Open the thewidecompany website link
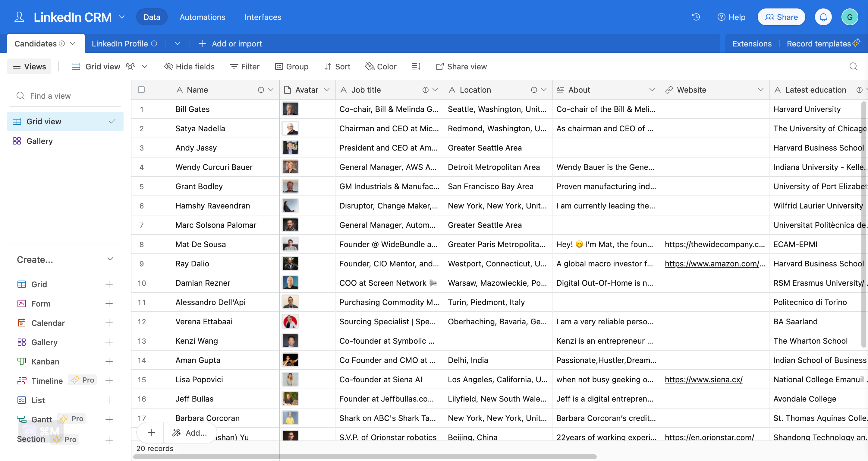The width and height of the screenshot is (868, 461). pyautogui.click(x=715, y=244)
